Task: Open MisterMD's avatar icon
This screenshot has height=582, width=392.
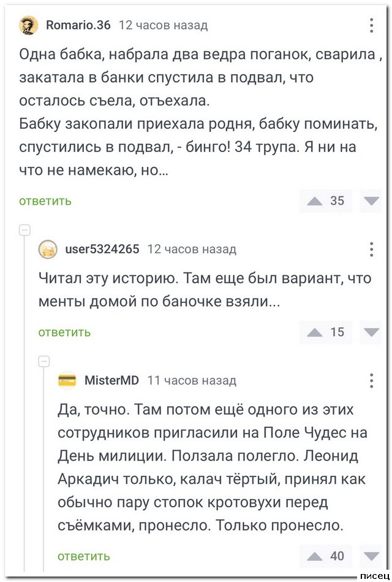Action: tap(67, 380)
